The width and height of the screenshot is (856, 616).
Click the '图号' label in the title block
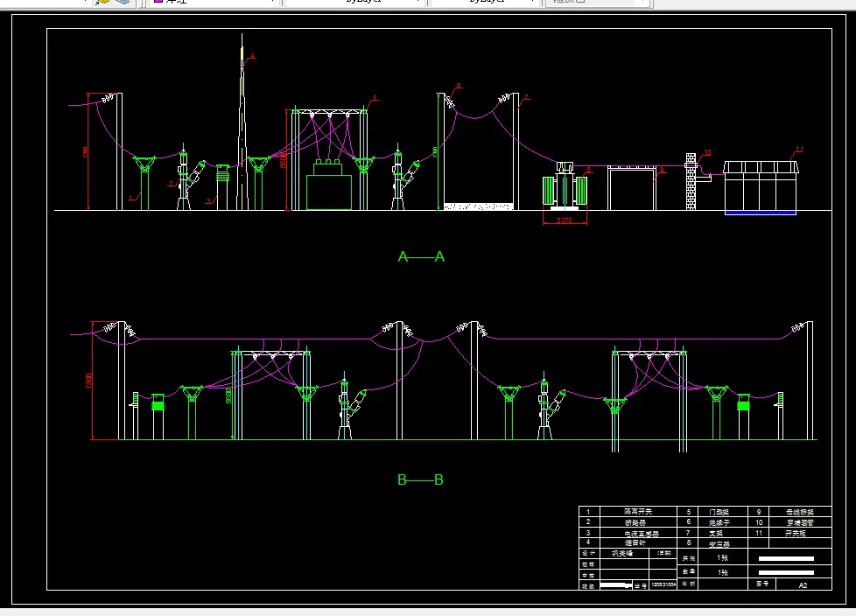click(x=762, y=584)
